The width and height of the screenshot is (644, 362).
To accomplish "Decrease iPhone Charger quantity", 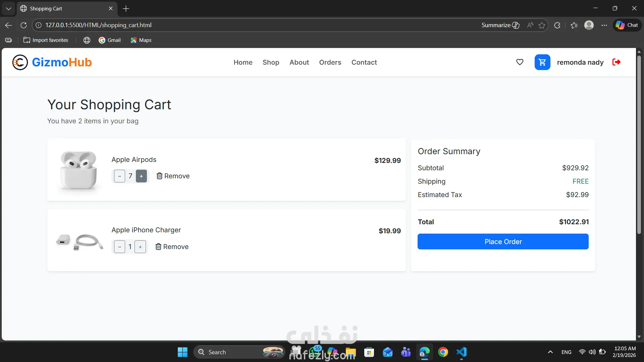I will [119, 247].
